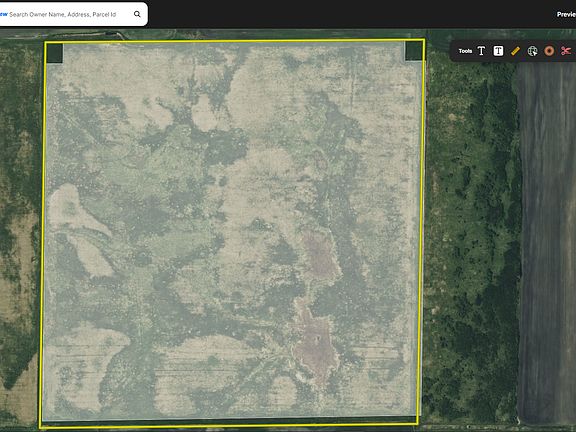Select the red scissors cut tool
The width and height of the screenshot is (576, 432).
566,51
